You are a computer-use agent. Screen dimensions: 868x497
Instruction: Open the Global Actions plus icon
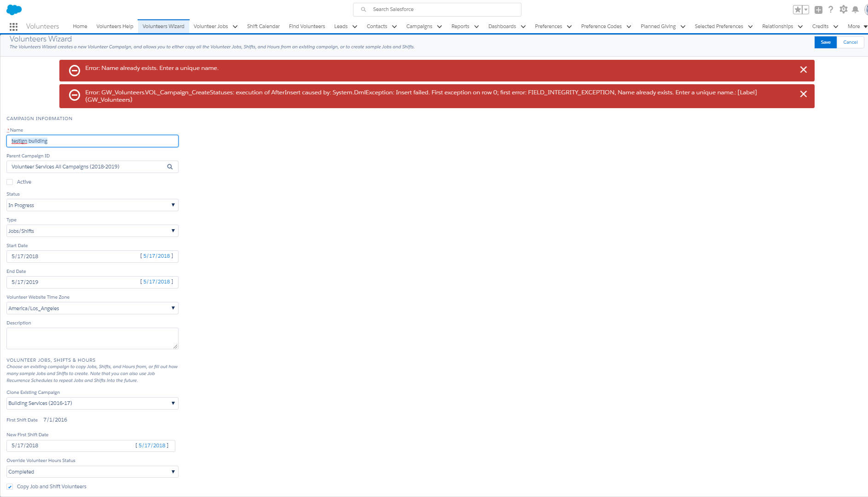tap(818, 10)
